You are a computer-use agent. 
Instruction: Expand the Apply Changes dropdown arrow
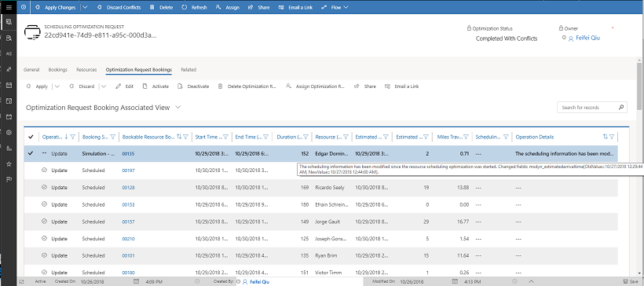pos(85,7)
